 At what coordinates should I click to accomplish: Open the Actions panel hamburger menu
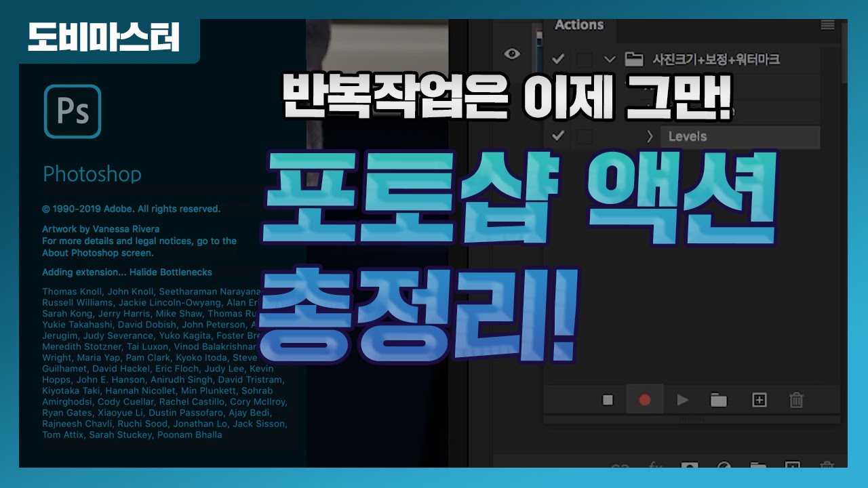point(827,25)
